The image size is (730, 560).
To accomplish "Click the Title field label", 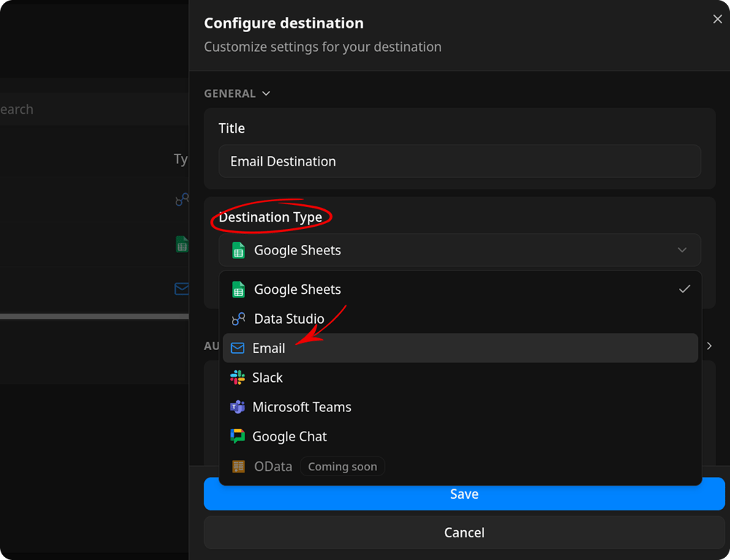I will (x=232, y=128).
